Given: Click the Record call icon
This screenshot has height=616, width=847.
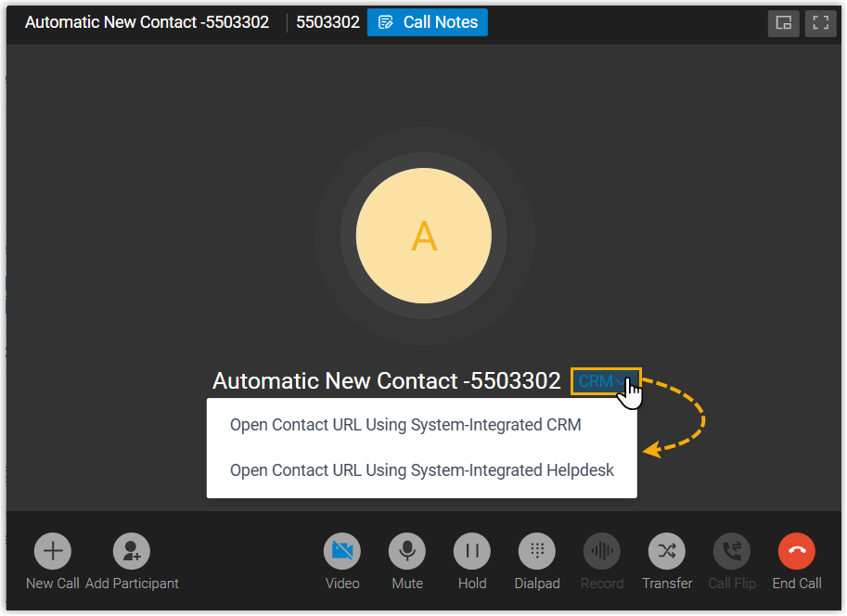Looking at the screenshot, I should (602, 551).
